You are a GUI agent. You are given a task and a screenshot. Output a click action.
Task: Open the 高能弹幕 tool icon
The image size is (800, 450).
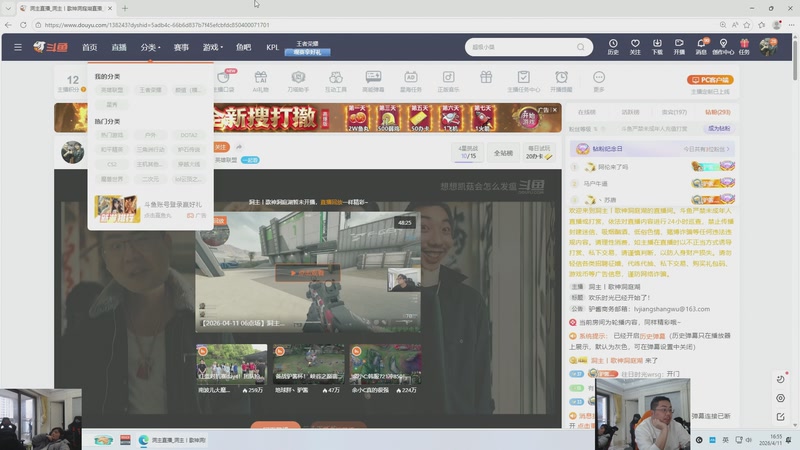[x=373, y=81]
